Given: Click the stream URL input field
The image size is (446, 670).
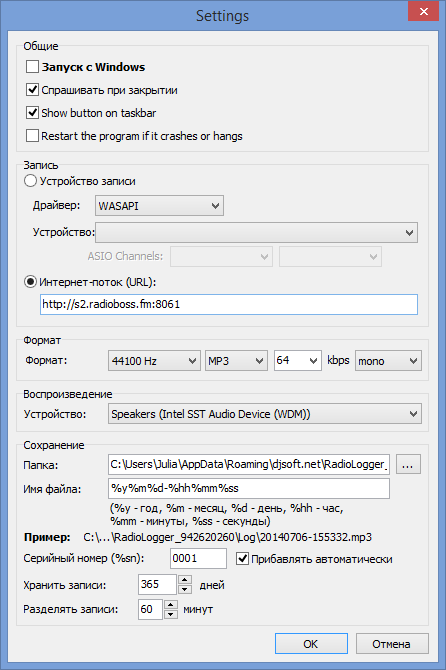Looking at the screenshot, I should (229, 305).
